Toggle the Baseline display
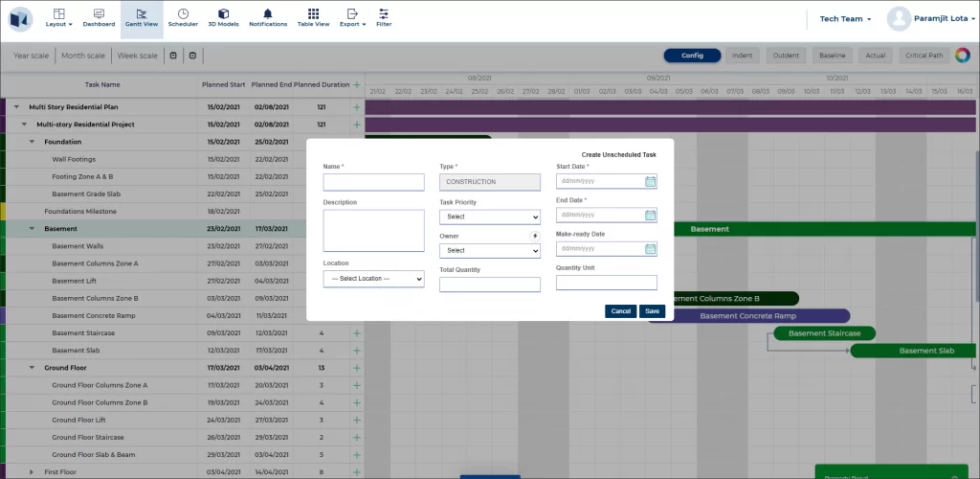 tap(833, 56)
